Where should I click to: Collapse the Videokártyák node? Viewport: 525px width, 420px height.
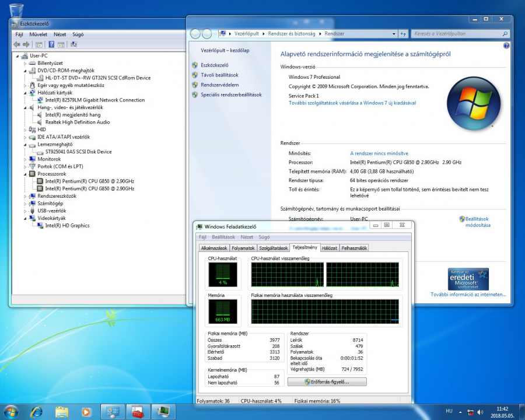coord(25,218)
